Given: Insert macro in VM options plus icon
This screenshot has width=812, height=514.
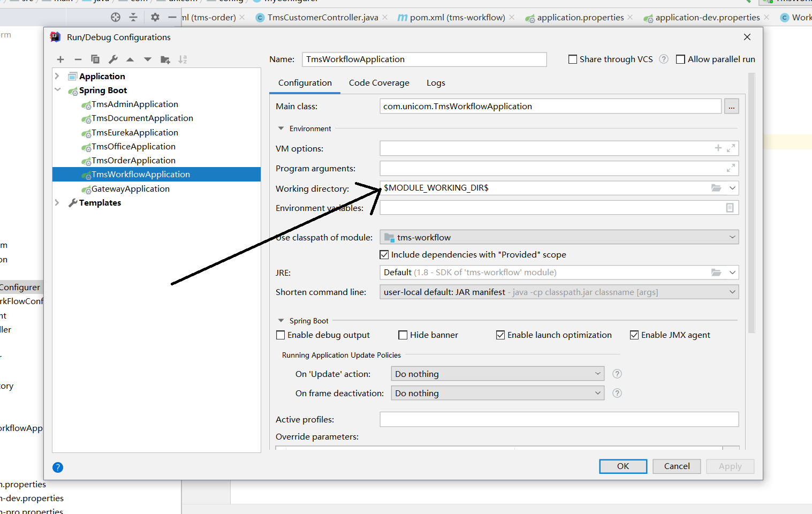Looking at the screenshot, I should tap(718, 148).
